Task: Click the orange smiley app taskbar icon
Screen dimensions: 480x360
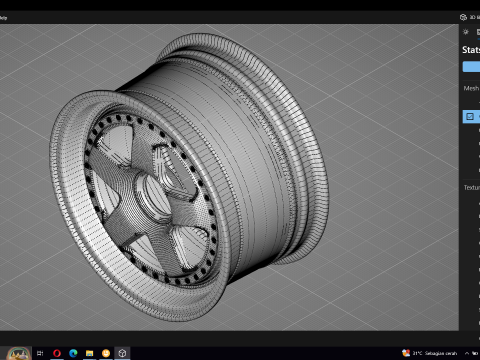Action: (106, 353)
